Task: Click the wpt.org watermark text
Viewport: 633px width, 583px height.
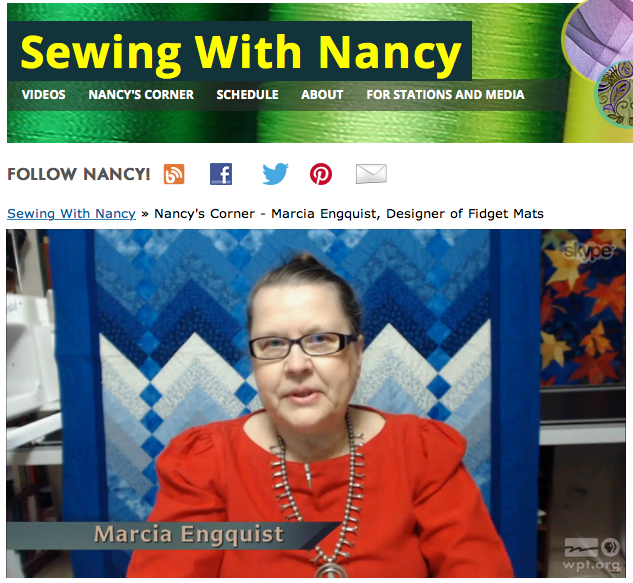Action: tap(592, 564)
